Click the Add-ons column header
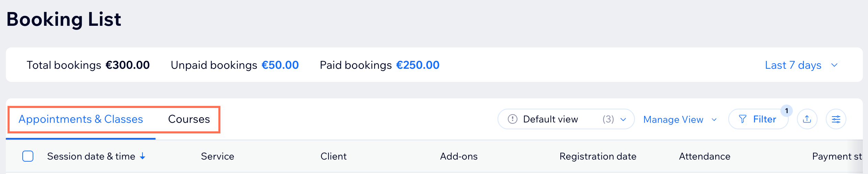868x174 pixels. click(459, 156)
